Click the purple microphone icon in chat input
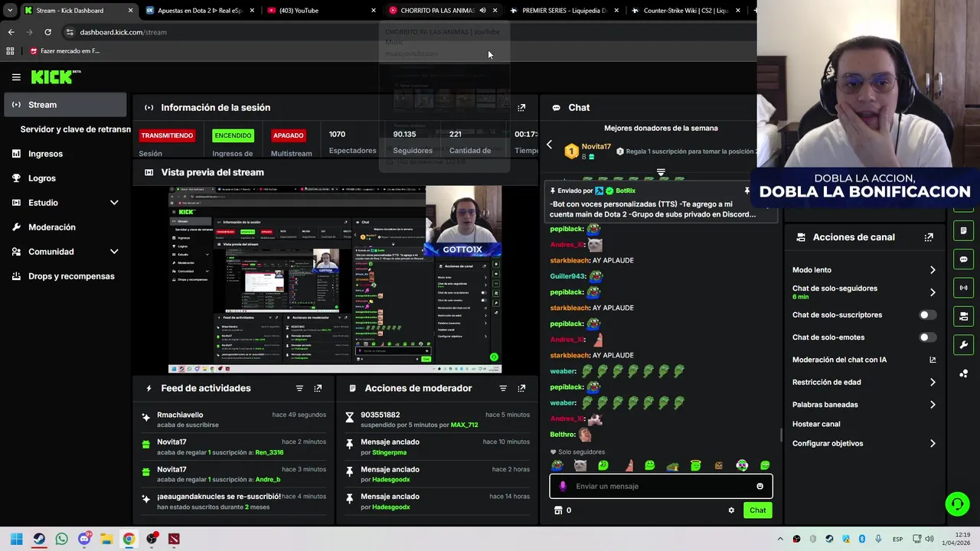980x551 pixels. [x=563, y=486]
